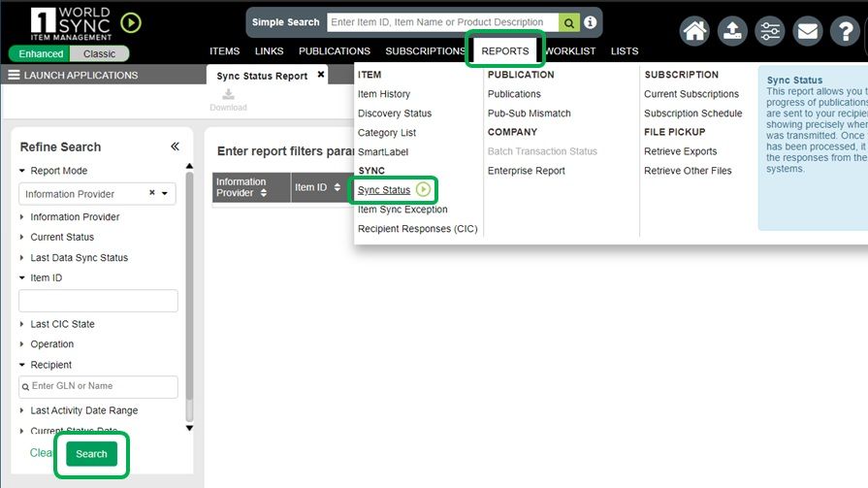Image resolution: width=868 pixels, height=488 pixels.
Task: Switch to Classic mode
Action: tap(99, 54)
